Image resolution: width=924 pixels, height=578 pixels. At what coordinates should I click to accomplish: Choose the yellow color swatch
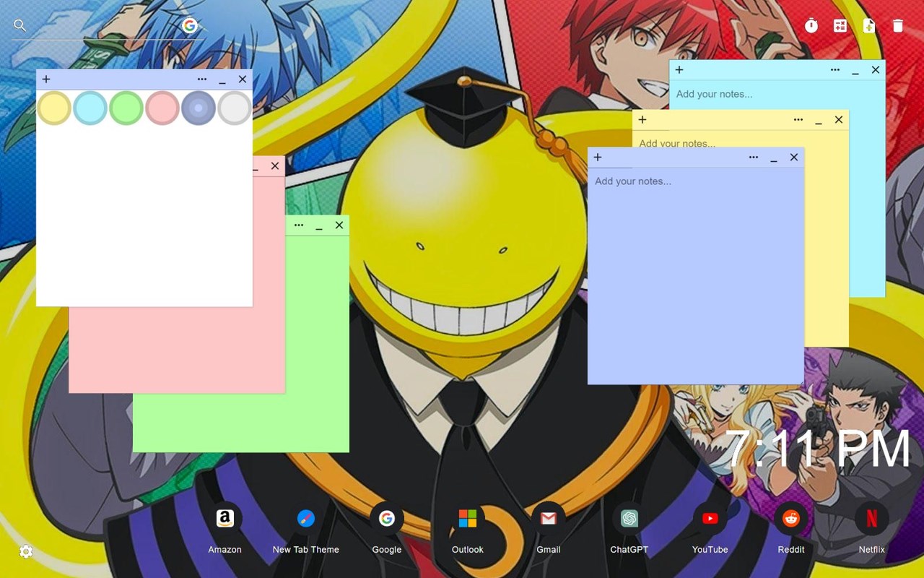tap(54, 108)
